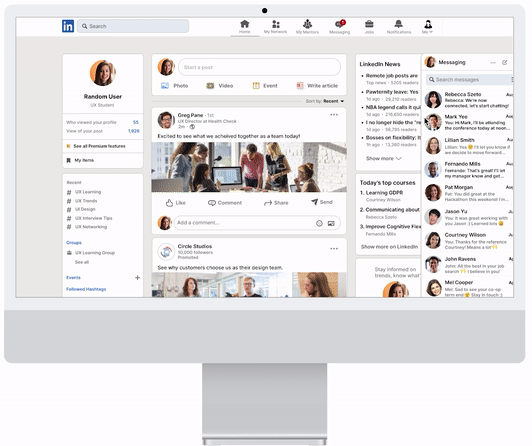
Task: Open My Network icon
Action: pos(276,24)
